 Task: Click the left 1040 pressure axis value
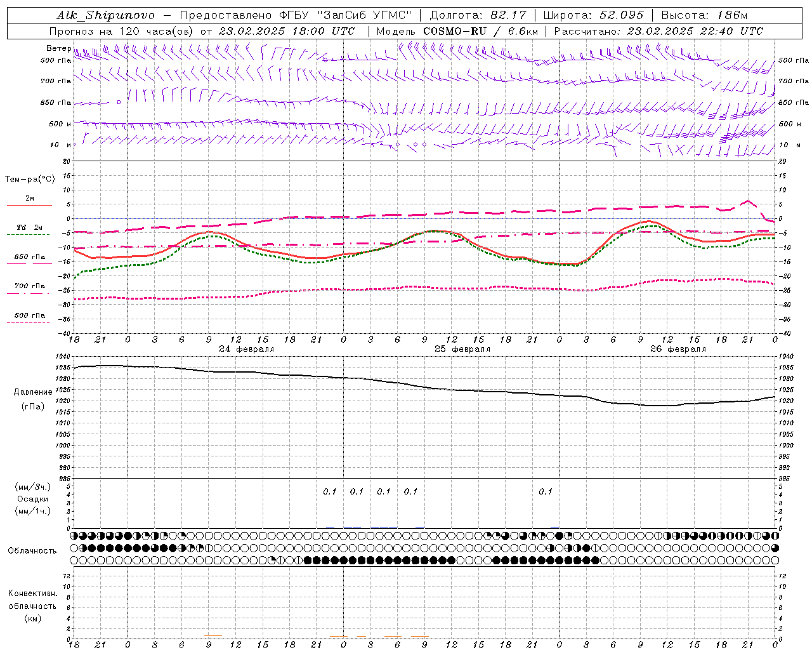(x=63, y=357)
